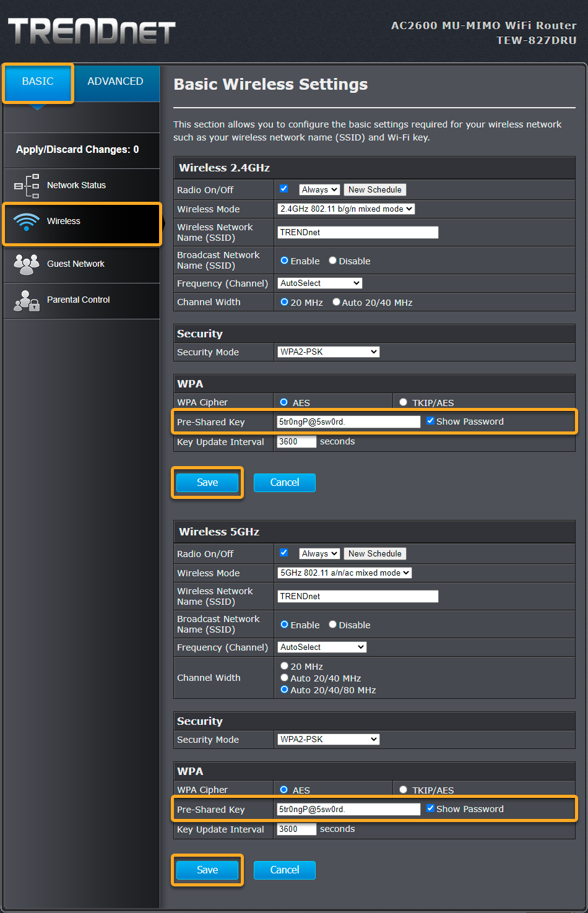Image resolution: width=588 pixels, height=913 pixels.
Task: Open 5GHz Frequency AutoSelect dropdown
Action: (322, 647)
